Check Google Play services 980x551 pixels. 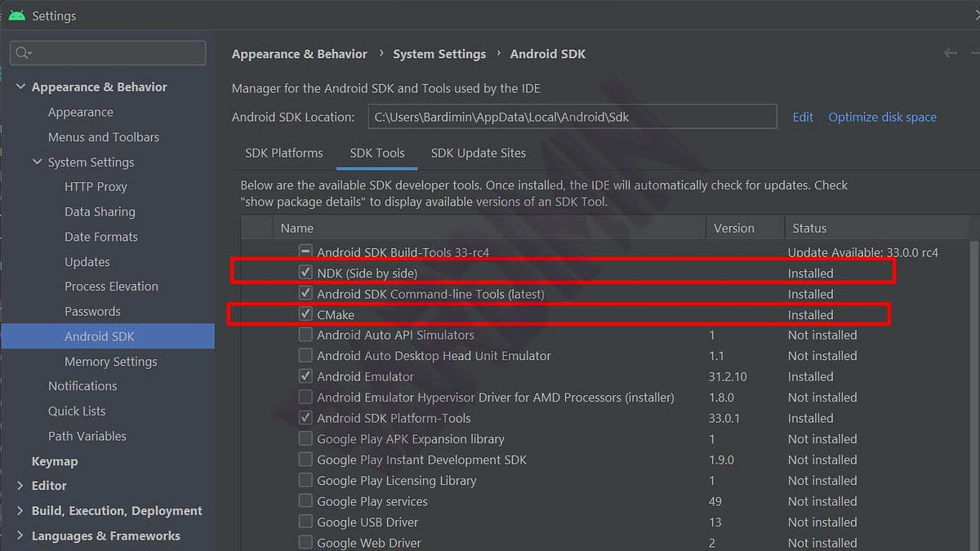click(305, 501)
